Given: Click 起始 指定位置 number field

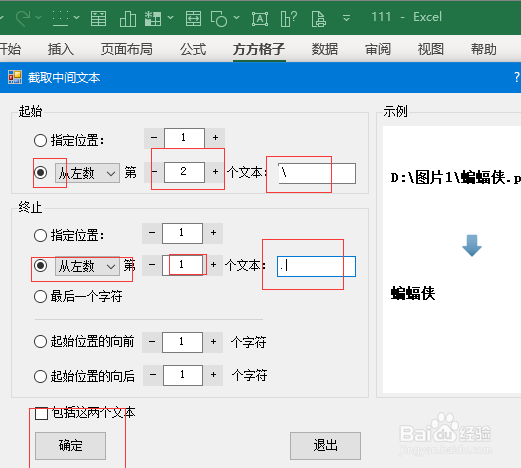Looking at the screenshot, I should (x=184, y=138).
